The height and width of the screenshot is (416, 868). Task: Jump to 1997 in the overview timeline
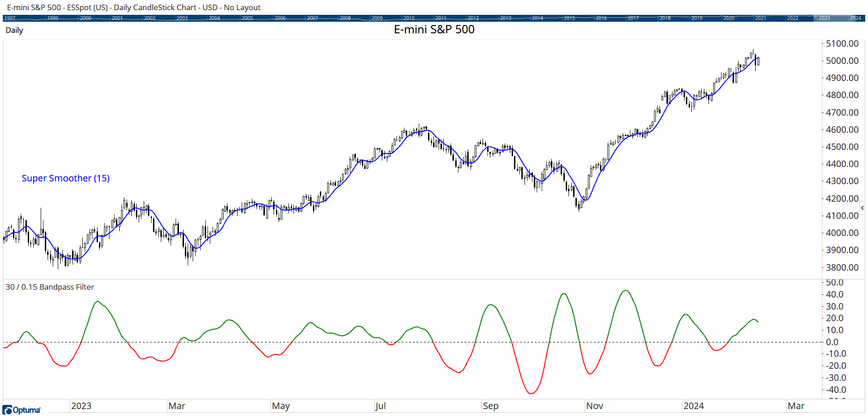point(10,18)
